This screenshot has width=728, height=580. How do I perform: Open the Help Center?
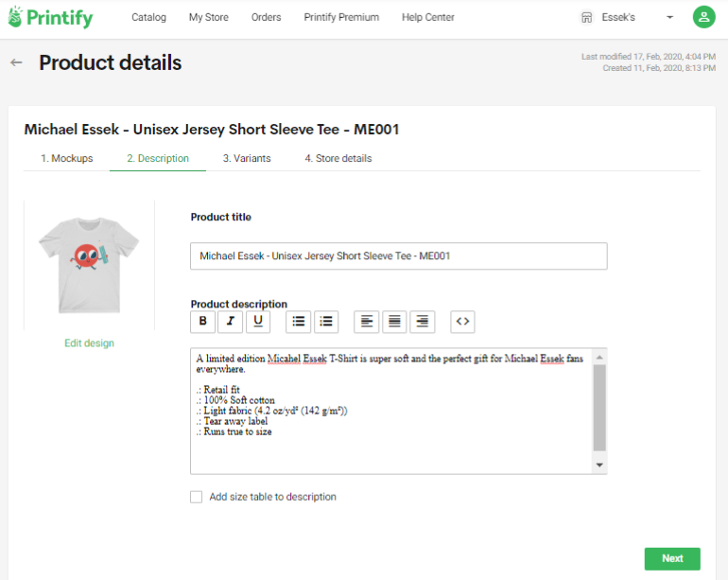[428, 17]
